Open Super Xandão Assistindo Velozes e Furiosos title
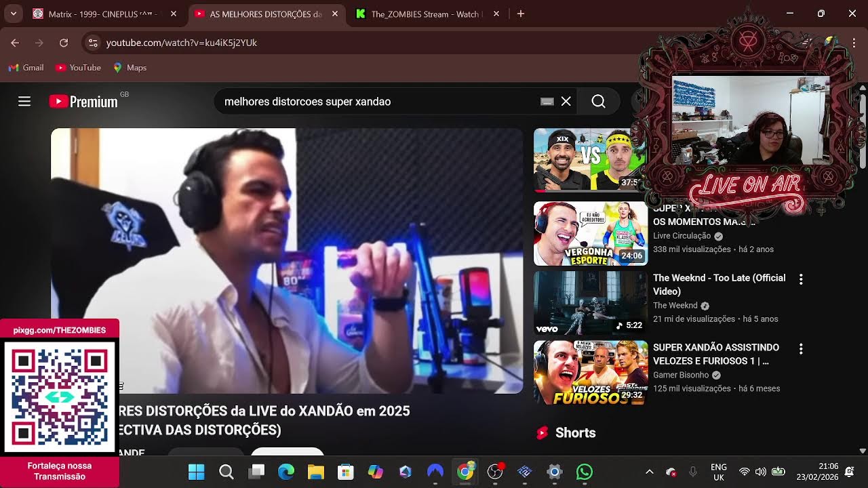868x488 pixels. [x=716, y=354]
